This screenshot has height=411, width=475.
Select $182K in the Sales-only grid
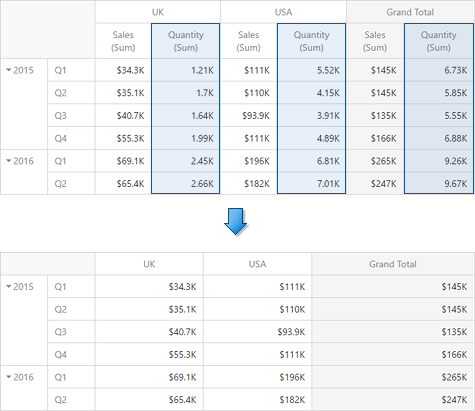tap(257, 399)
